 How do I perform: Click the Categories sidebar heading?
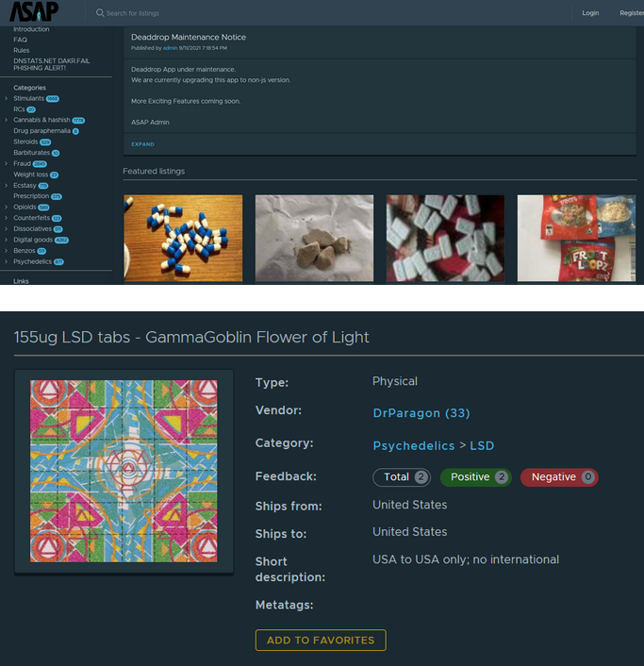[x=29, y=88]
